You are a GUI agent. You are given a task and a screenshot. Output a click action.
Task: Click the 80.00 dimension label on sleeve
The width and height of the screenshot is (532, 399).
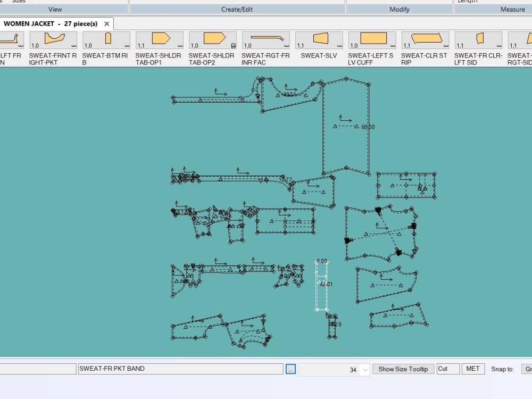coord(368,127)
